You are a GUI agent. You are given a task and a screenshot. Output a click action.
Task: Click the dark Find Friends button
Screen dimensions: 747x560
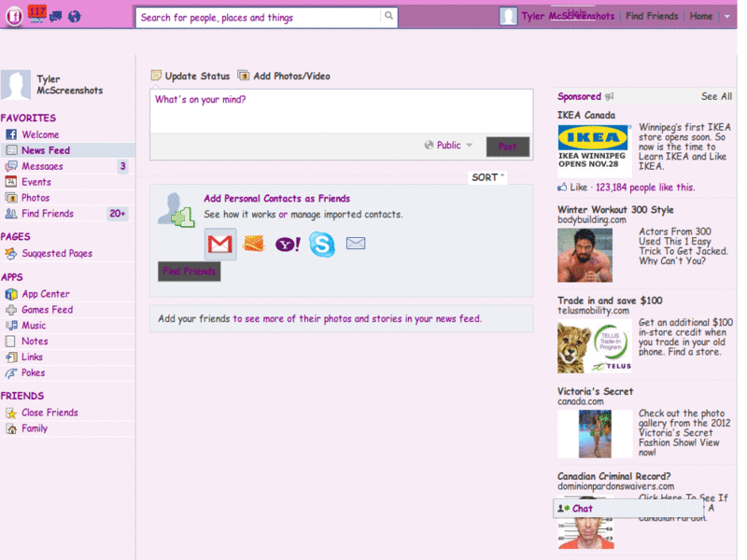click(x=190, y=272)
